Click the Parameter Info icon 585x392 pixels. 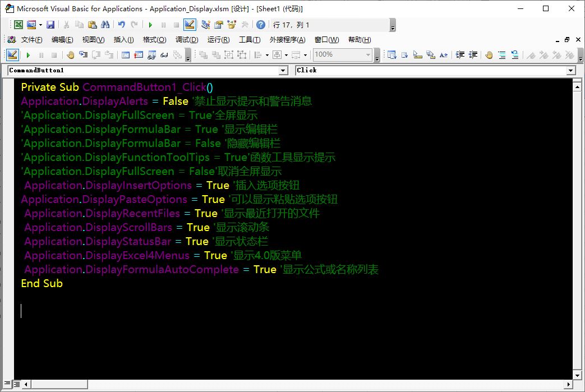click(x=431, y=55)
